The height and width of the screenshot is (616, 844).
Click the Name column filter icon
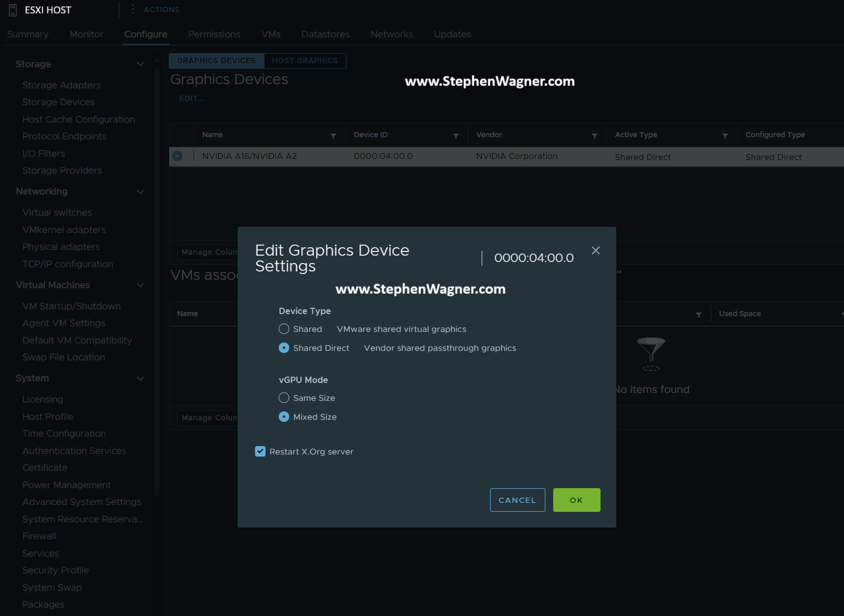[333, 136]
